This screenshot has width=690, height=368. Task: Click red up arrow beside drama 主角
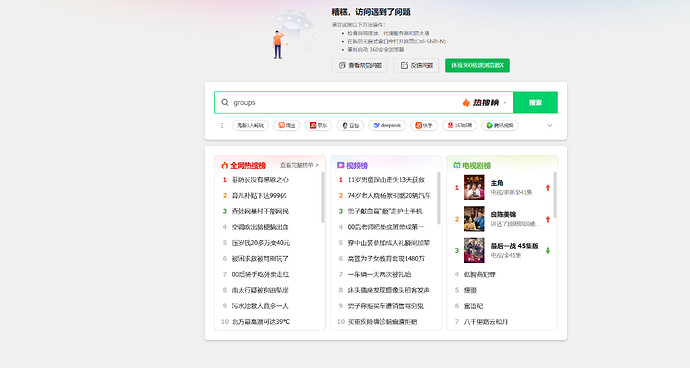tap(548, 188)
